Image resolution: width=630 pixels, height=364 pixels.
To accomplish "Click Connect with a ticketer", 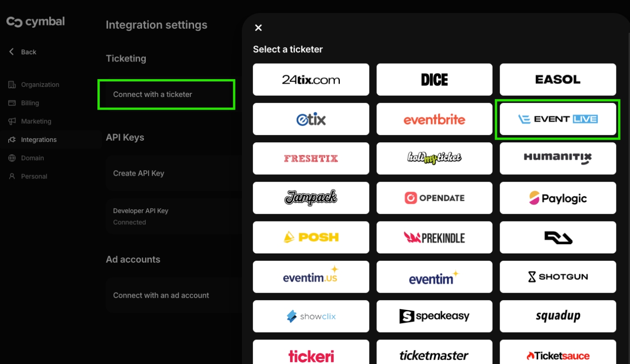I will tap(166, 95).
